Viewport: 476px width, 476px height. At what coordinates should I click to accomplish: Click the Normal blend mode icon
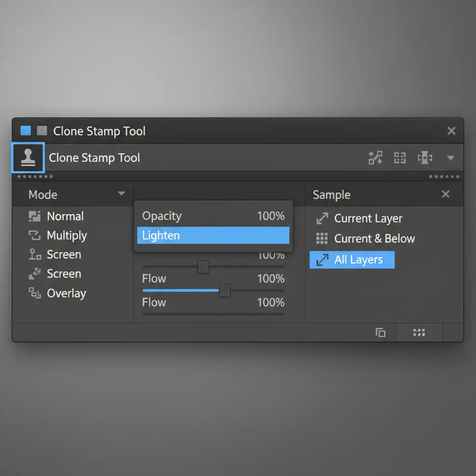pos(35,216)
